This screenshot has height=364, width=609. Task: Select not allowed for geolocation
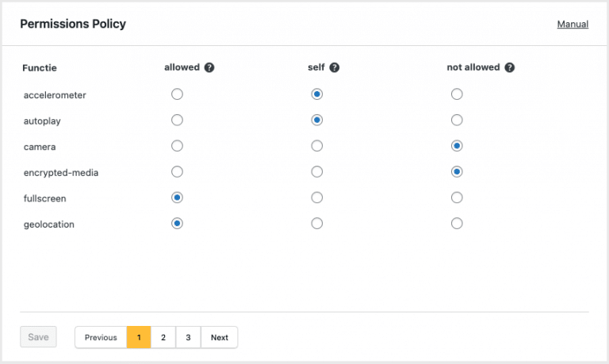point(457,224)
